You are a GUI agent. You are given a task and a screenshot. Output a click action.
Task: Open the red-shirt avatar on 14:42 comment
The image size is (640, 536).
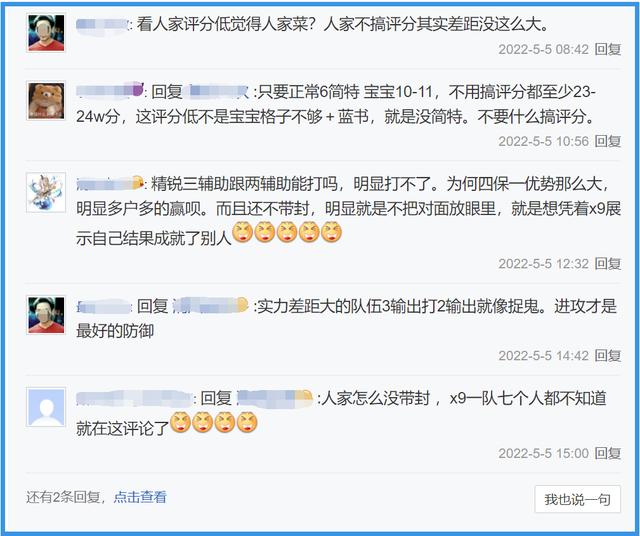pos(46,315)
